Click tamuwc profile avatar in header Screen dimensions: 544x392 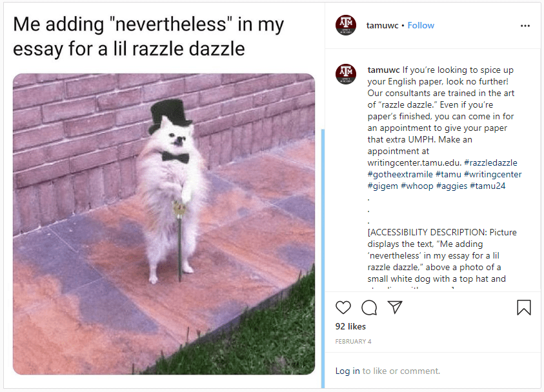click(345, 25)
